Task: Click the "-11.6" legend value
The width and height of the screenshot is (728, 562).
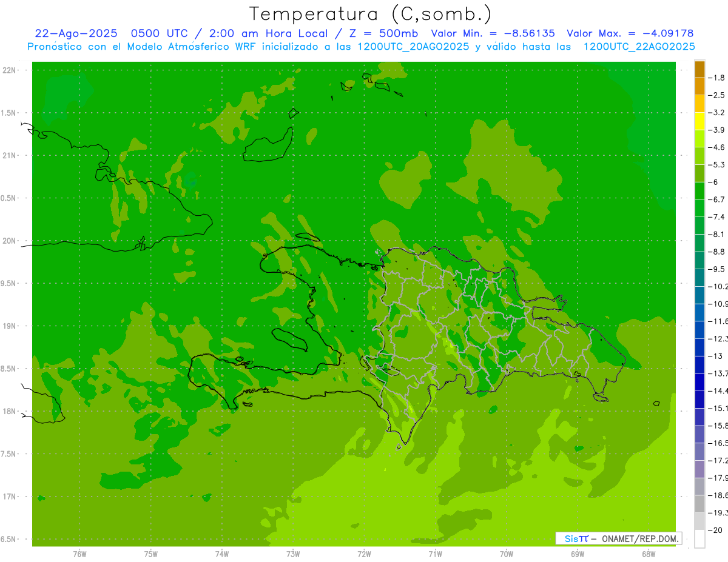Action: point(719,321)
